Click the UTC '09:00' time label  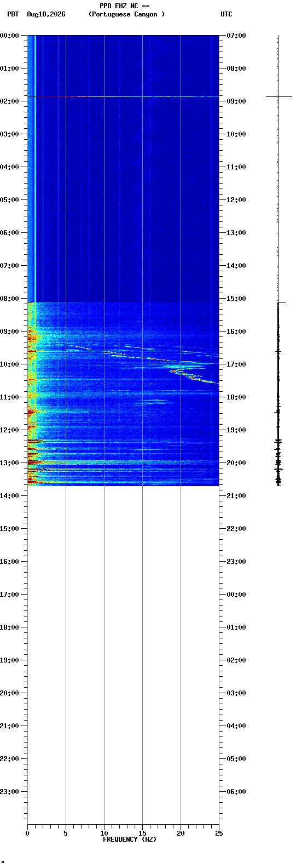click(x=236, y=101)
